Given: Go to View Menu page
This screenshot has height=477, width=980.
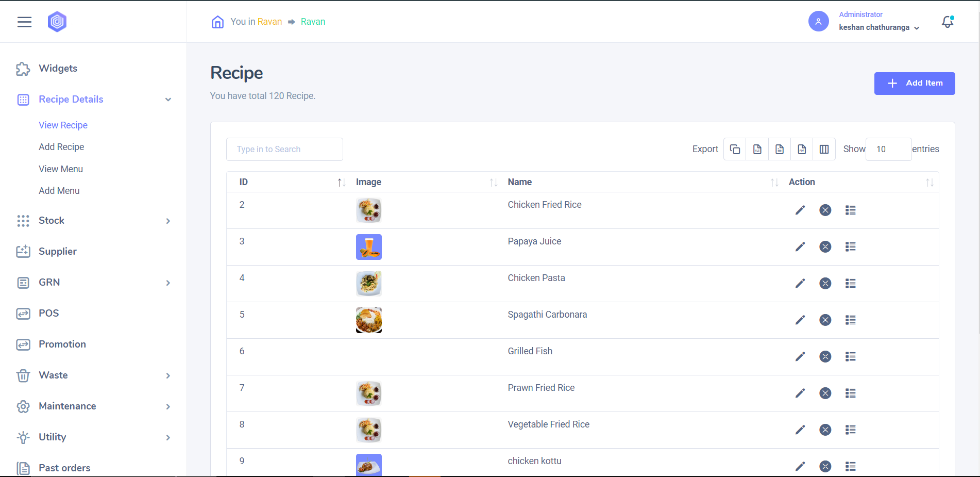Looking at the screenshot, I should pyautogui.click(x=61, y=169).
